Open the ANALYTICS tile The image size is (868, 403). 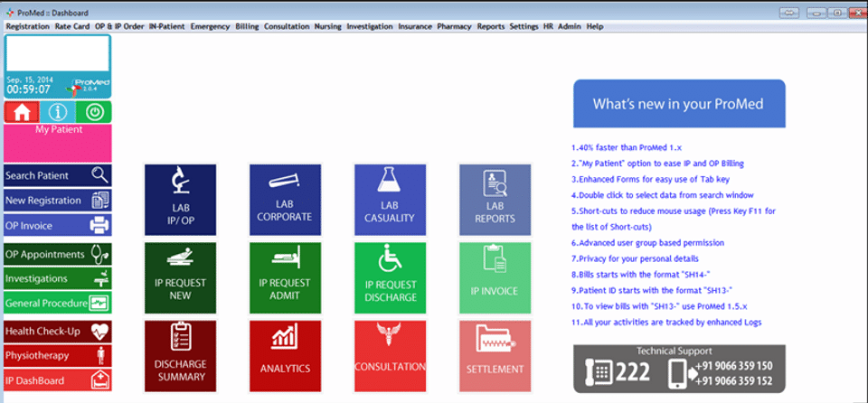(x=285, y=356)
